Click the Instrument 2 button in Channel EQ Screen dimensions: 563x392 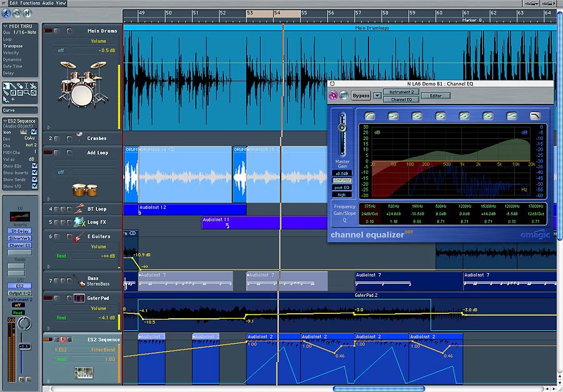[x=402, y=92]
